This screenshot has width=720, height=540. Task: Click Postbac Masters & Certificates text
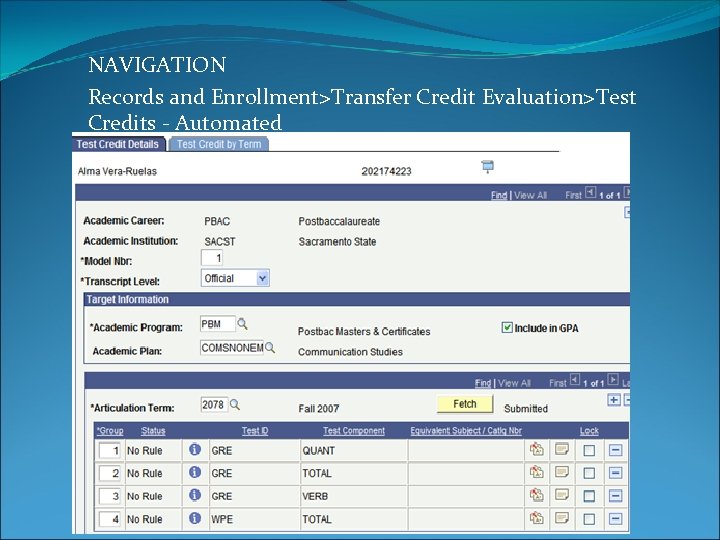(364, 332)
